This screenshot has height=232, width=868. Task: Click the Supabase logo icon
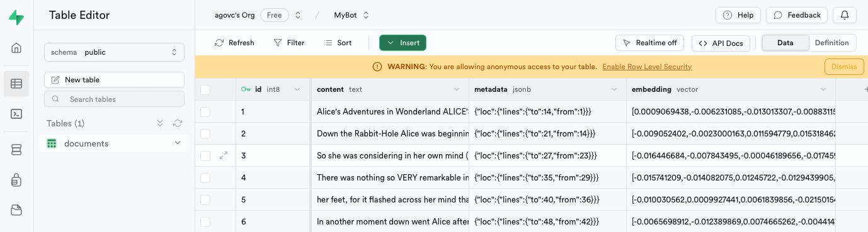[16, 17]
